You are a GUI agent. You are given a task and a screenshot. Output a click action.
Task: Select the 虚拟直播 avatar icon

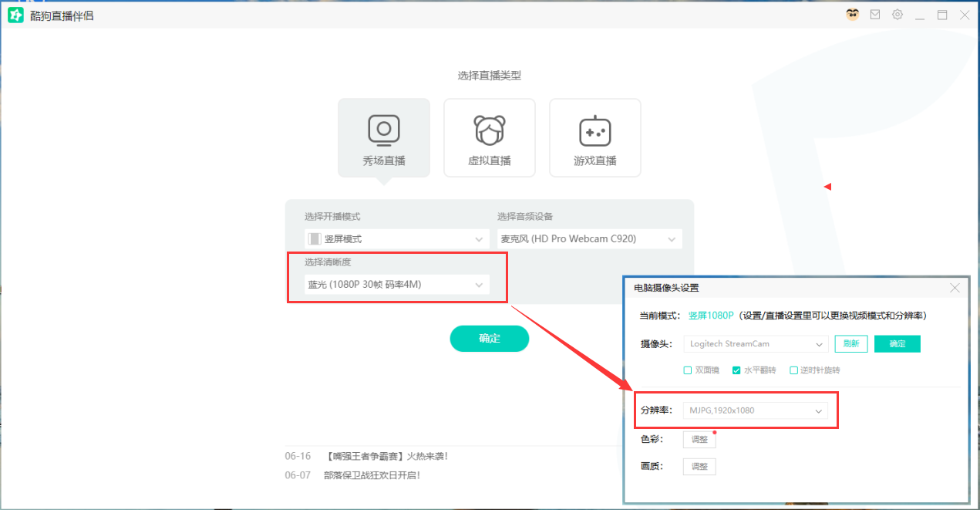click(x=489, y=130)
